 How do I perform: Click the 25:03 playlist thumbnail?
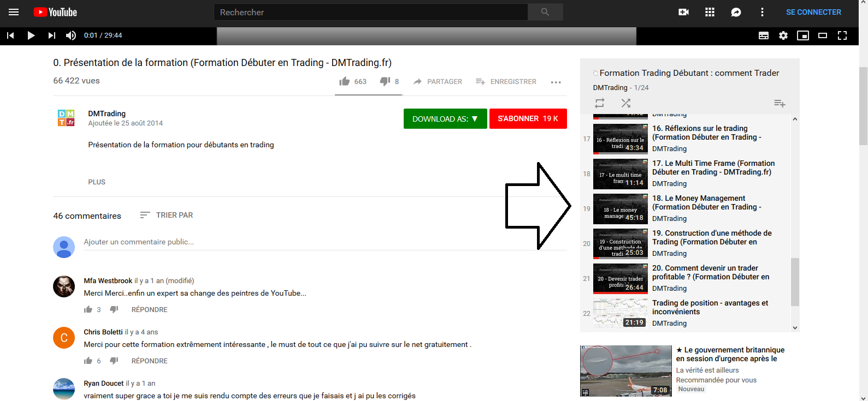[621, 243]
